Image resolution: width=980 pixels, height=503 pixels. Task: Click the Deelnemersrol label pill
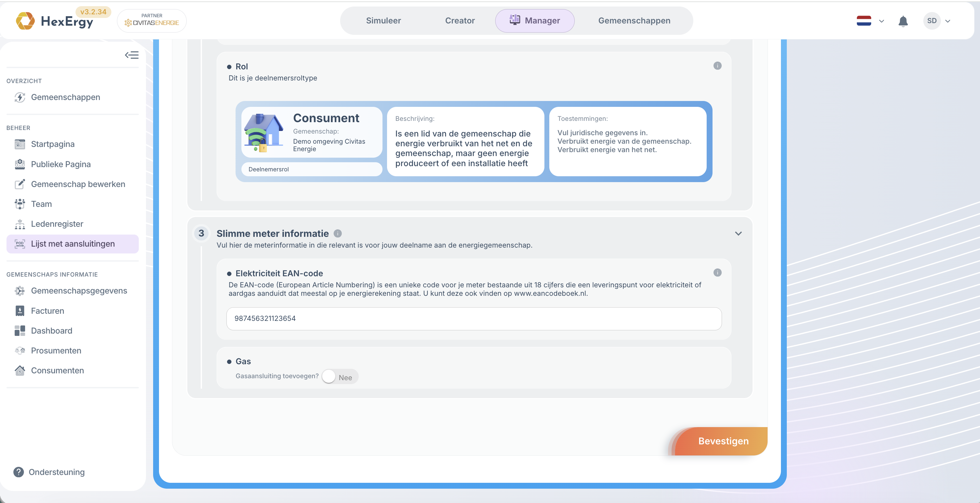click(x=311, y=169)
